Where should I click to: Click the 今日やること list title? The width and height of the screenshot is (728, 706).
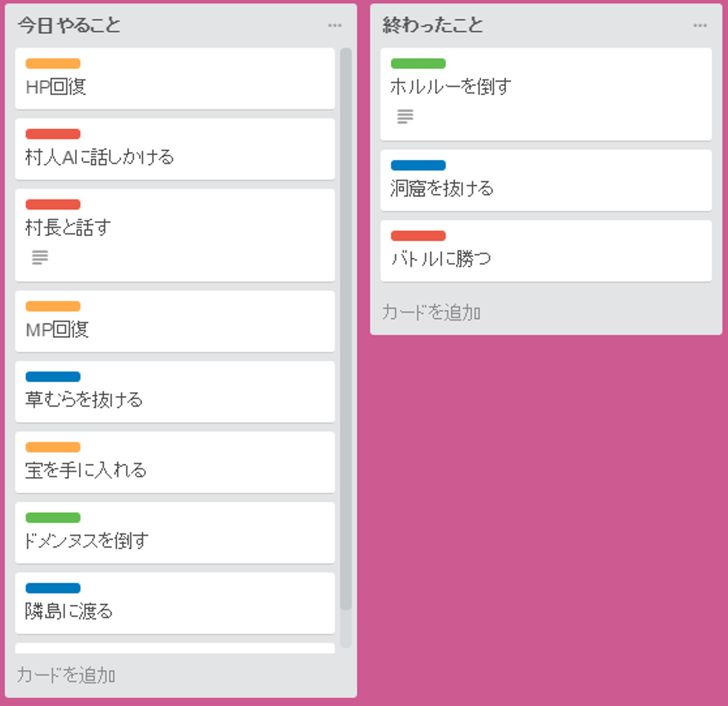pos(69,25)
